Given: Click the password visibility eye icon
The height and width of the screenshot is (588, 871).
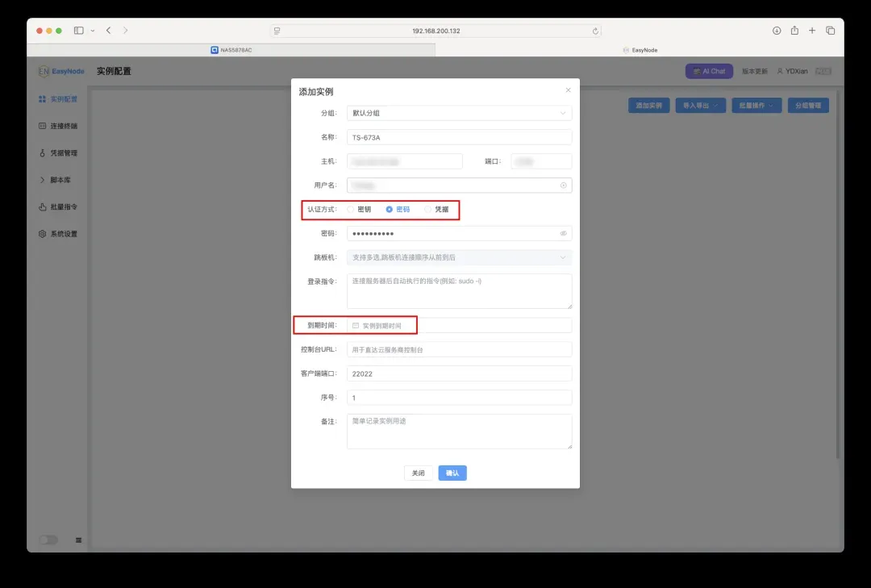Looking at the screenshot, I should [563, 233].
